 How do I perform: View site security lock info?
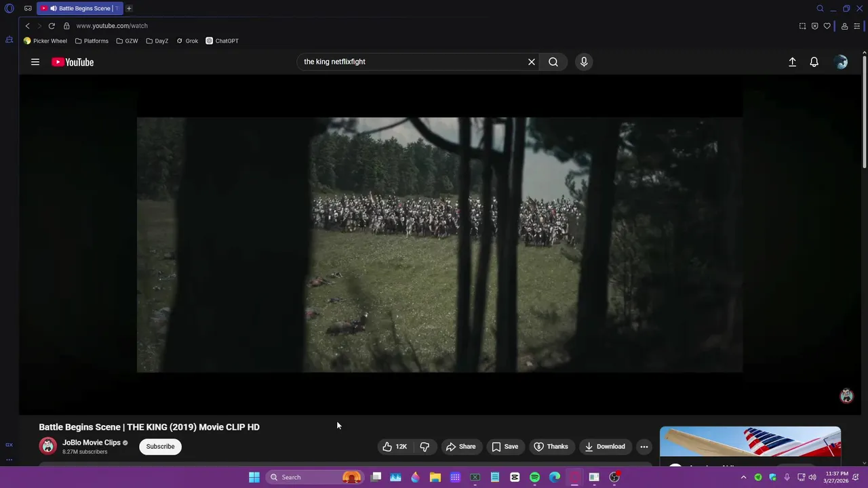pos(66,26)
